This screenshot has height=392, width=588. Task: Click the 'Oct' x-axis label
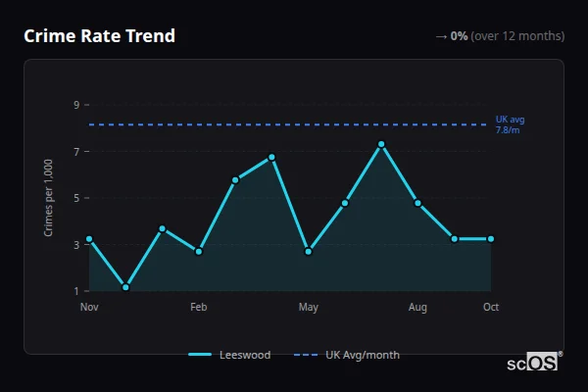pyautogui.click(x=491, y=307)
